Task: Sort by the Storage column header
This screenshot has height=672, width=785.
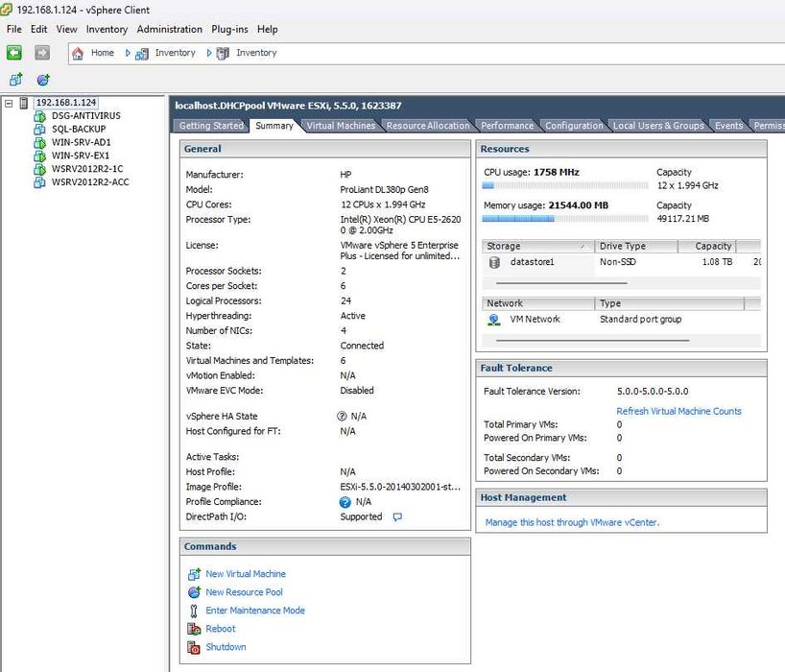Action: click(538, 246)
